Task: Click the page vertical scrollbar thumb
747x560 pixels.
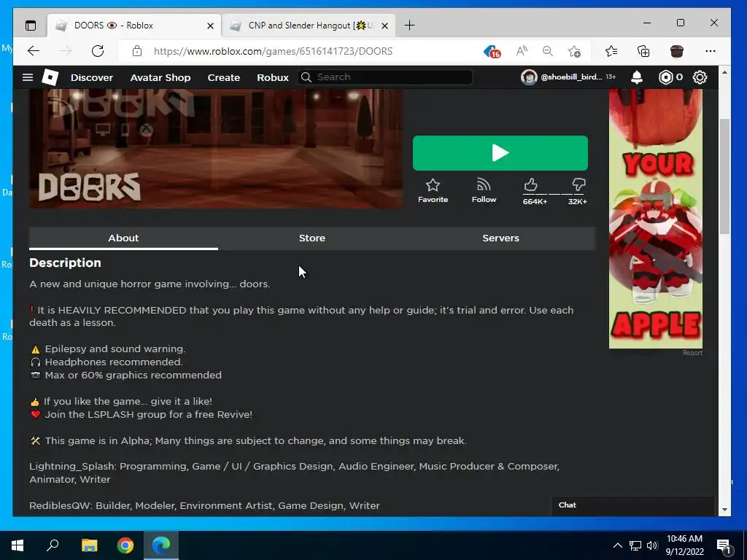Action: (x=724, y=176)
